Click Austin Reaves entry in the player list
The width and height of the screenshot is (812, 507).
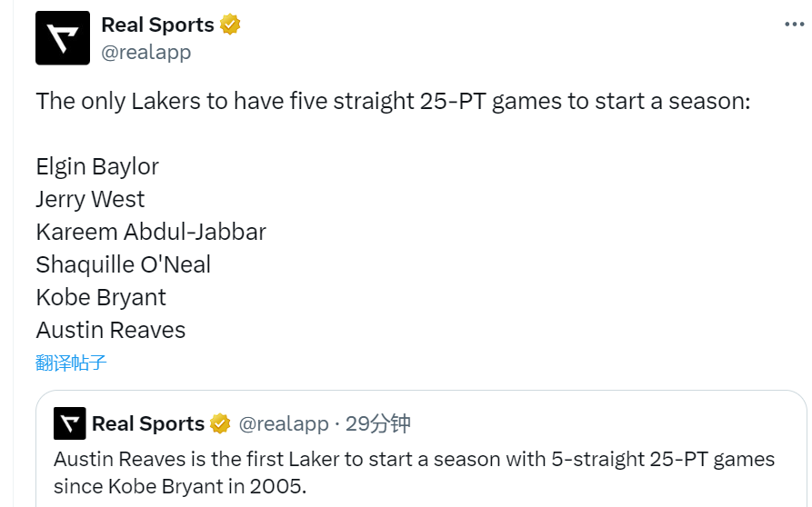click(110, 330)
